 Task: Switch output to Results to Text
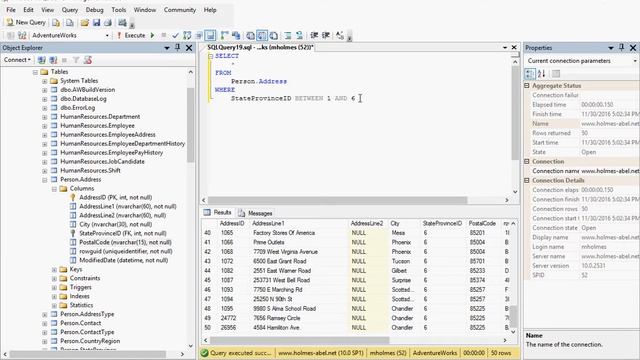click(x=250, y=36)
